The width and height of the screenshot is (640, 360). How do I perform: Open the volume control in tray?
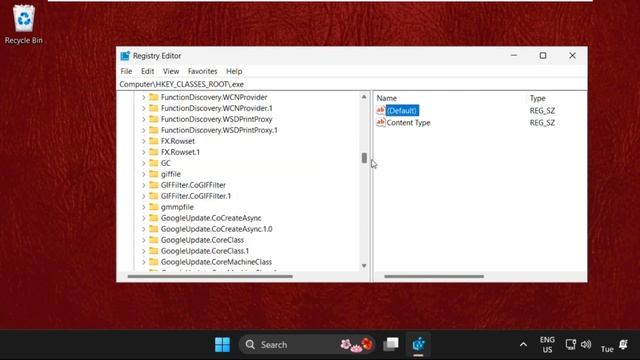[x=586, y=344]
